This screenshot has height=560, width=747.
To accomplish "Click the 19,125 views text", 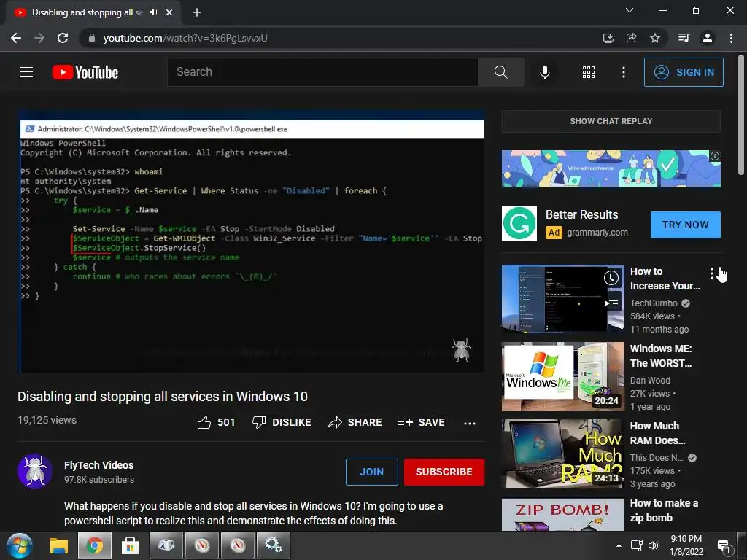I will [47, 420].
